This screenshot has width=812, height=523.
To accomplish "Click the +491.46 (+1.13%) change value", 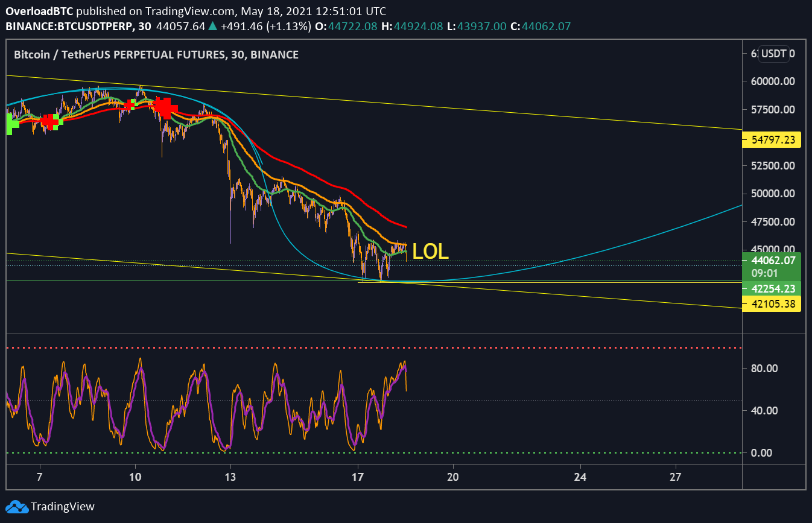I will [x=265, y=27].
